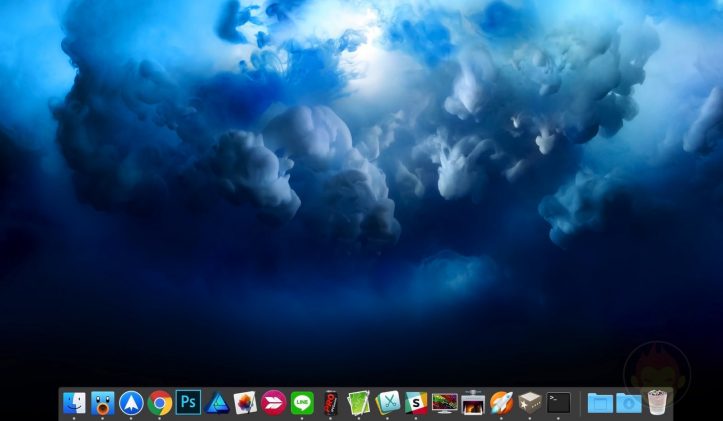Open Finder from the Dock
Image resolution: width=723 pixels, height=421 pixels.
pyautogui.click(x=74, y=403)
